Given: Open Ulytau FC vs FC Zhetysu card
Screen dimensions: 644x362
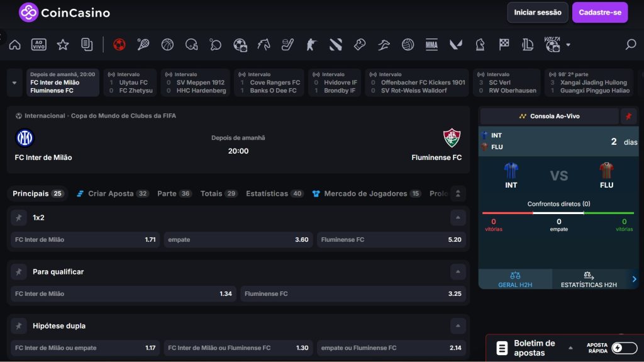Looking at the screenshot, I should 130,82.
